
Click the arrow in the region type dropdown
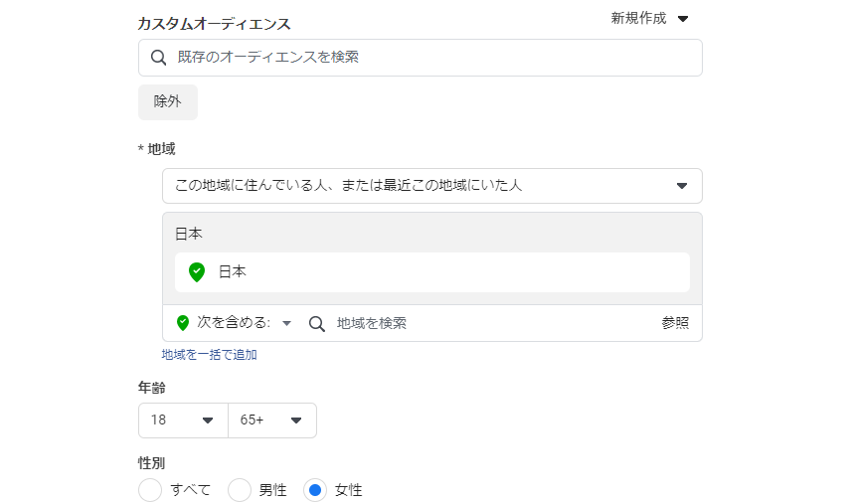click(x=682, y=186)
